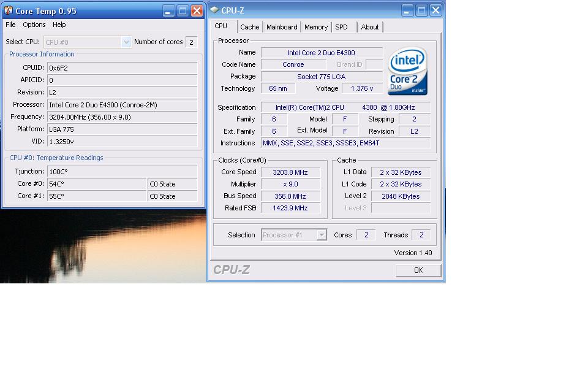
Task: Close the Core Temp window
Action: coord(197,11)
